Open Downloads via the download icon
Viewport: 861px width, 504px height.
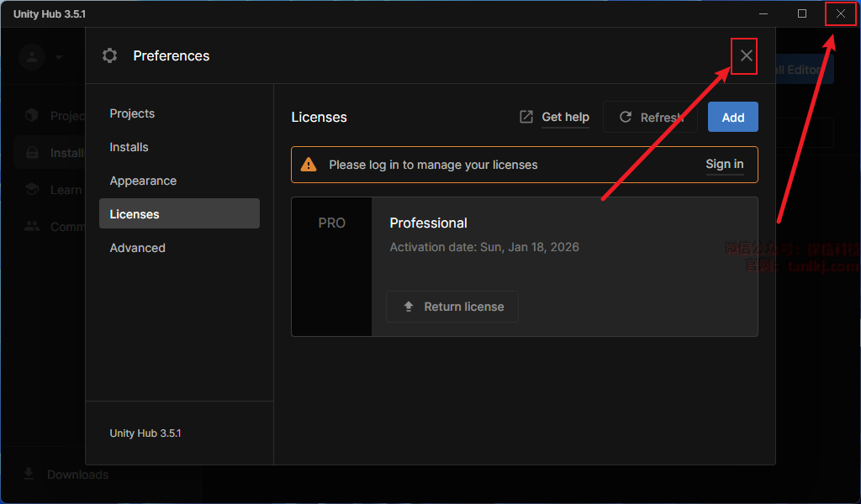point(29,475)
